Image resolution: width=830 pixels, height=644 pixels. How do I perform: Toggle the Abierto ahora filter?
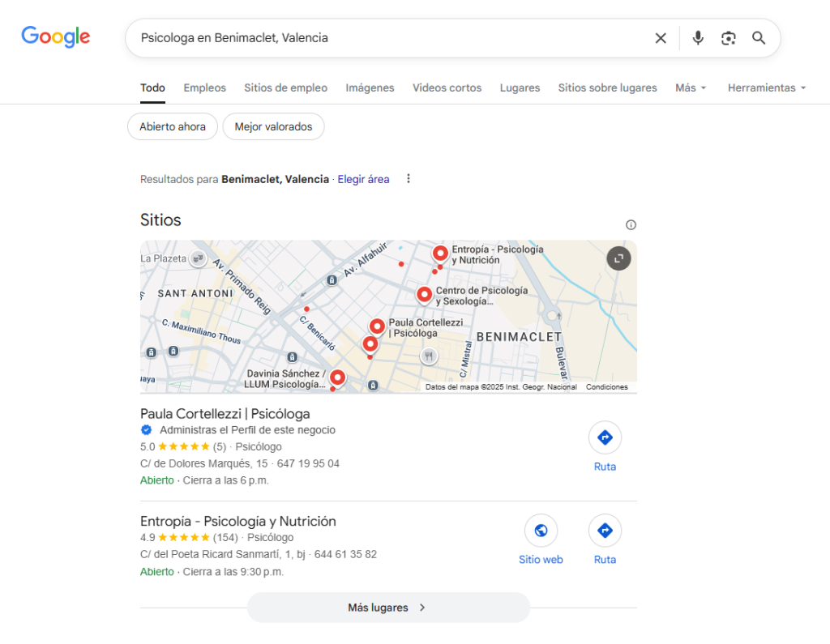click(x=173, y=127)
